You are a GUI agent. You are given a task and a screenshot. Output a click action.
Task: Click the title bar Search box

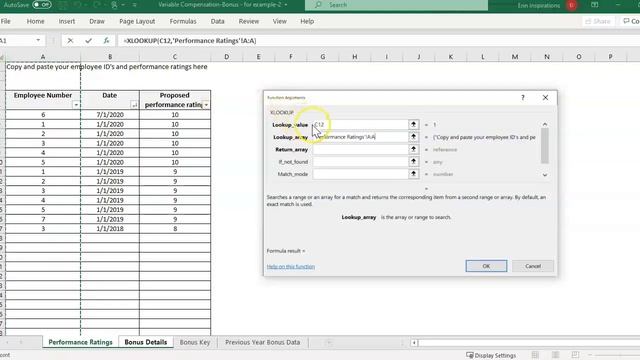[397, 5]
